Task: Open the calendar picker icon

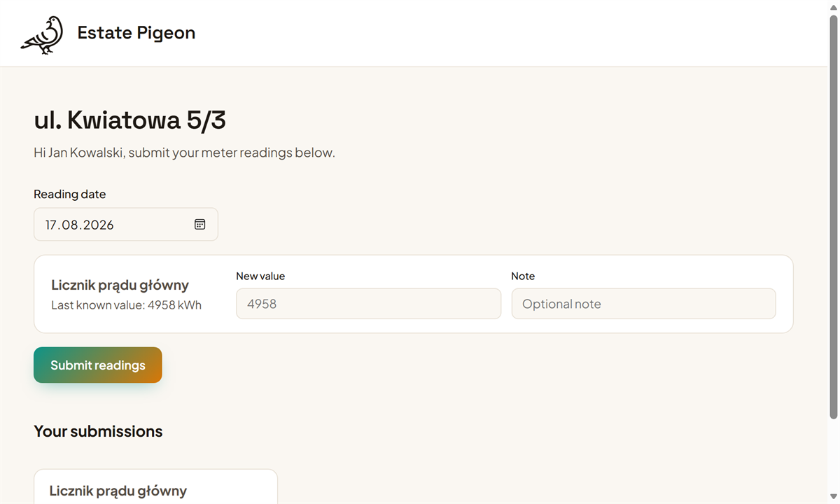Action: tap(199, 224)
